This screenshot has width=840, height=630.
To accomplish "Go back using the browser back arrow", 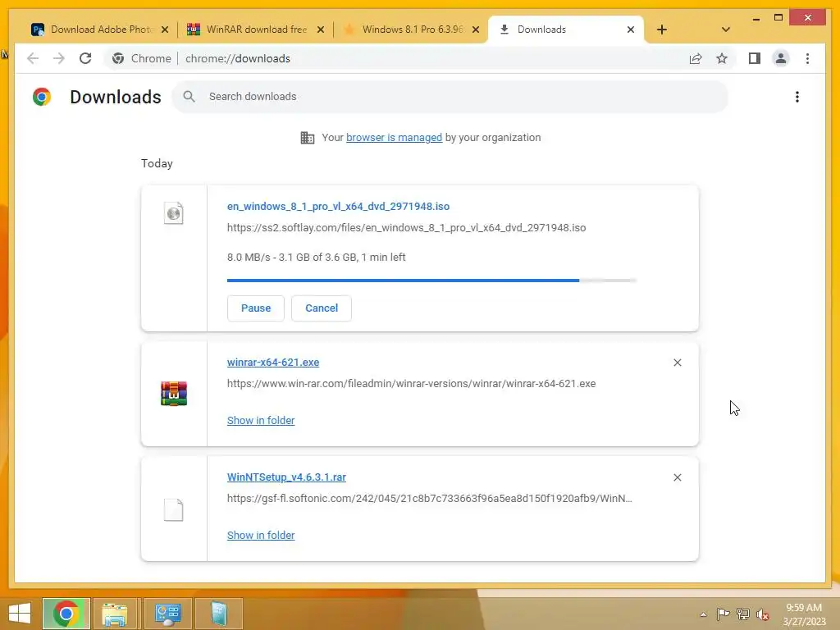I will (33, 58).
